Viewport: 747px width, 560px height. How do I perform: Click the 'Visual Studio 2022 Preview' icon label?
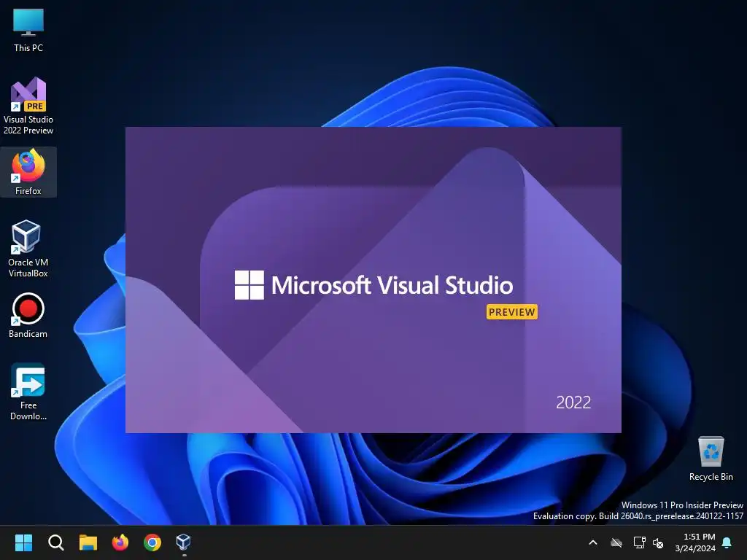pyautogui.click(x=28, y=125)
